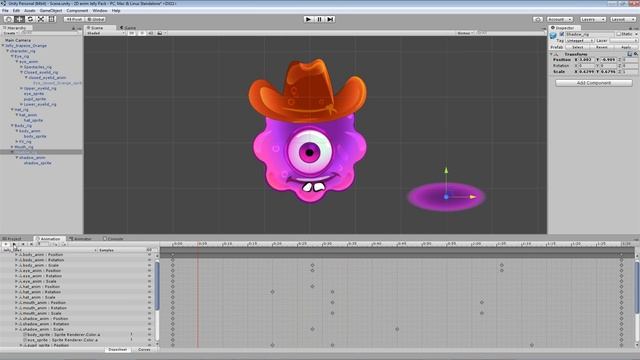Image resolution: width=640 pixels, height=360 pixels.
Task: Open the Shaded draw mode dropdown
Action: click(106, 33)
